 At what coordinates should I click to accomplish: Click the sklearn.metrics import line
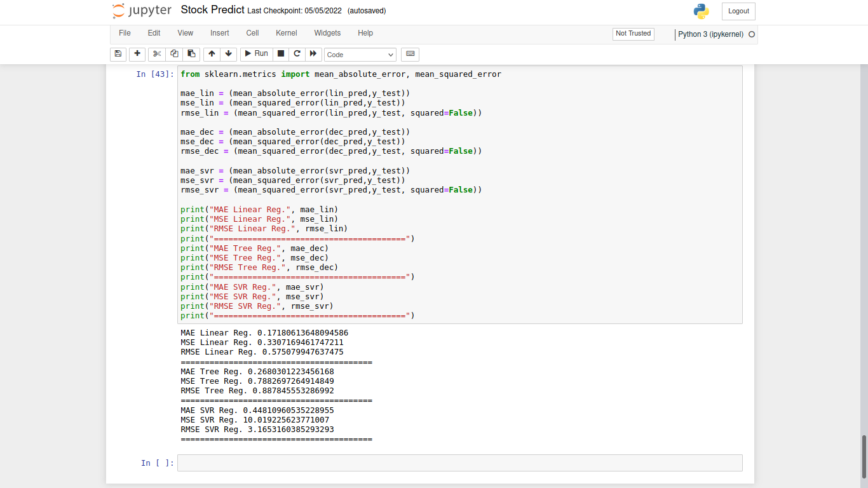tap(341, 74)
